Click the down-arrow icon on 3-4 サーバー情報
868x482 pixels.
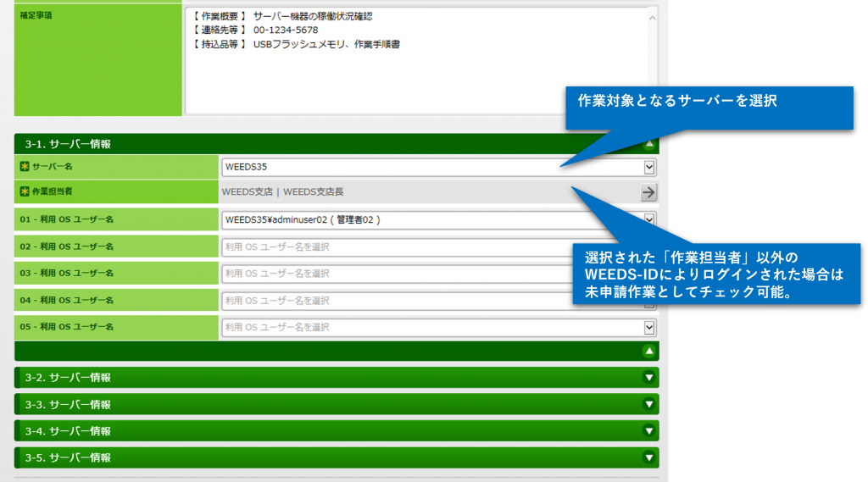click(648, 431)
